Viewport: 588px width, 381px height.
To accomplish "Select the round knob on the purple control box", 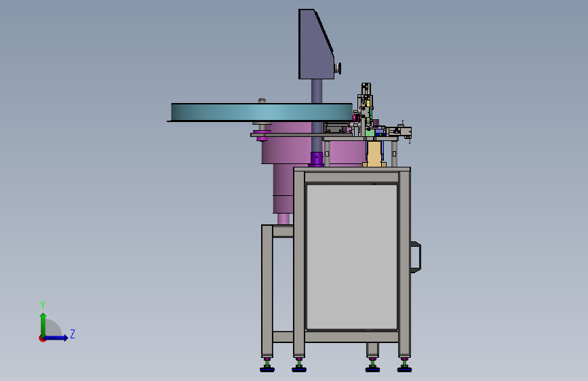I will 338,68.
